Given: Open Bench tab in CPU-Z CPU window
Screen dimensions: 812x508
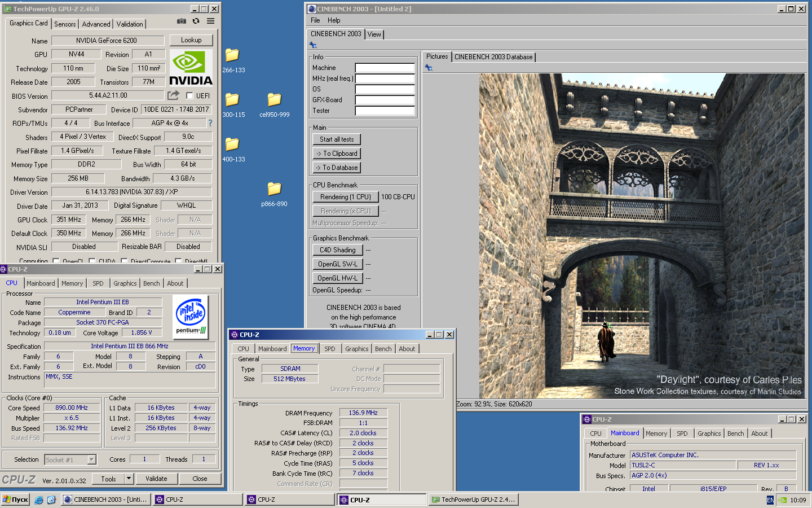Looking at the screenshot, I should pos(151,283).
